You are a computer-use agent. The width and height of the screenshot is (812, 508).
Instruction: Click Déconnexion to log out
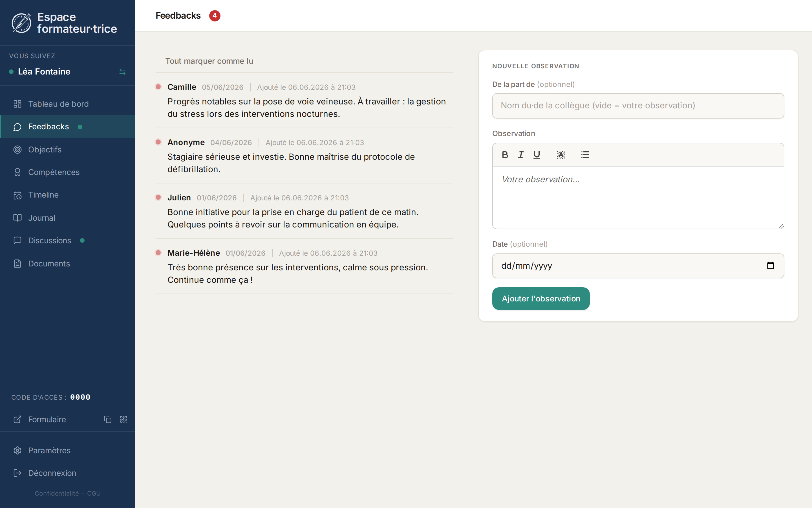pyautogui.click(x=67, y=473)
